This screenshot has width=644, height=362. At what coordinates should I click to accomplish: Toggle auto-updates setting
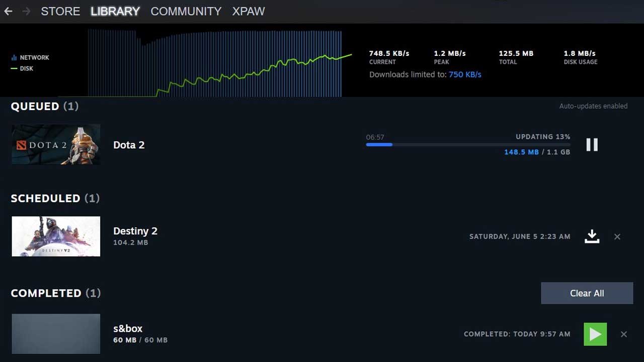593,106
